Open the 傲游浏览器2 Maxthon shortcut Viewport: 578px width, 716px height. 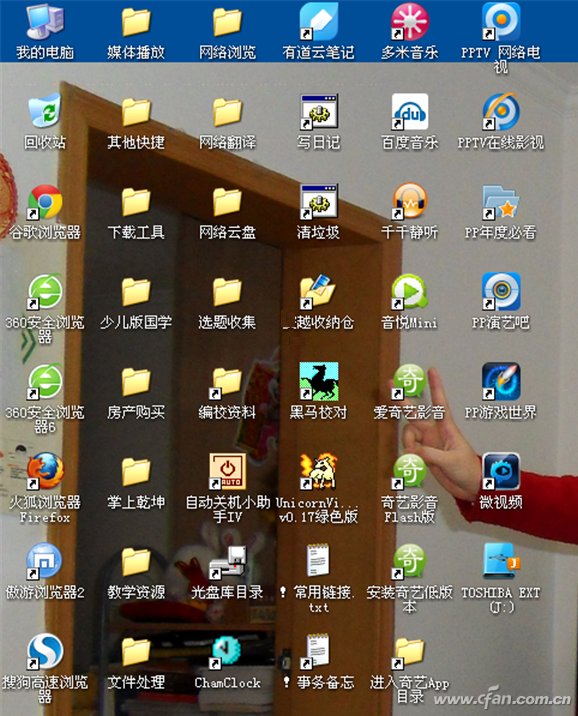point(44,561)
